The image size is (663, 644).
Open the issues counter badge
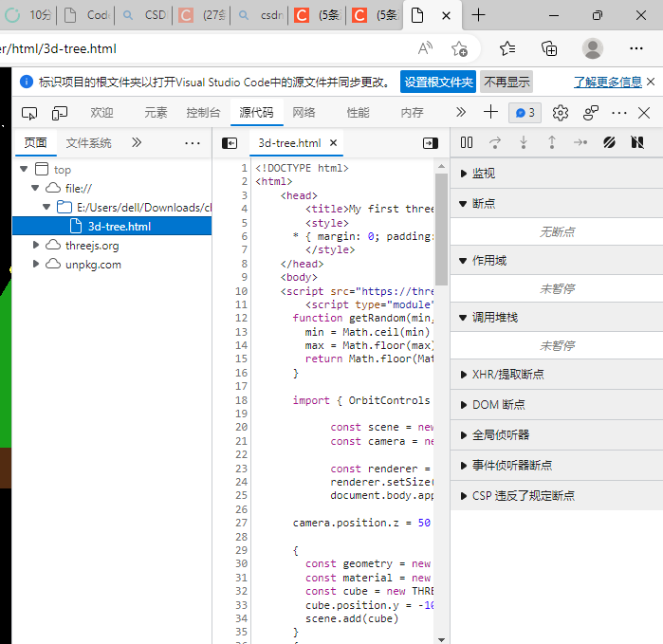525,113
